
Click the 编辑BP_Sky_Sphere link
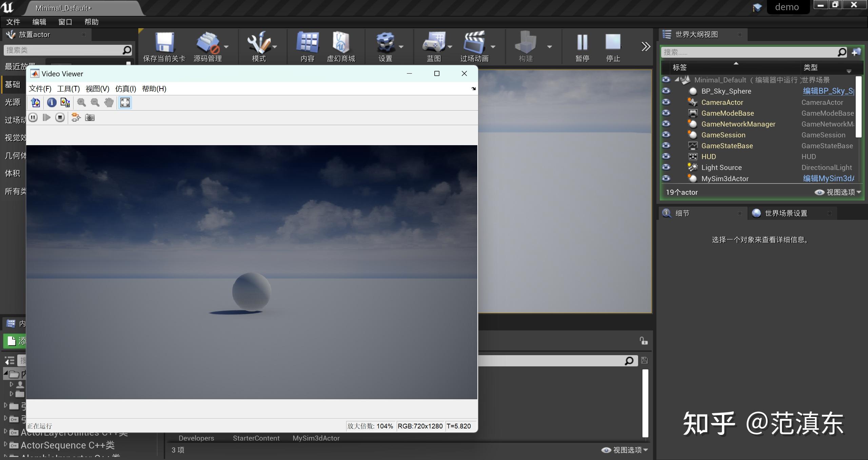click(829, 91)
